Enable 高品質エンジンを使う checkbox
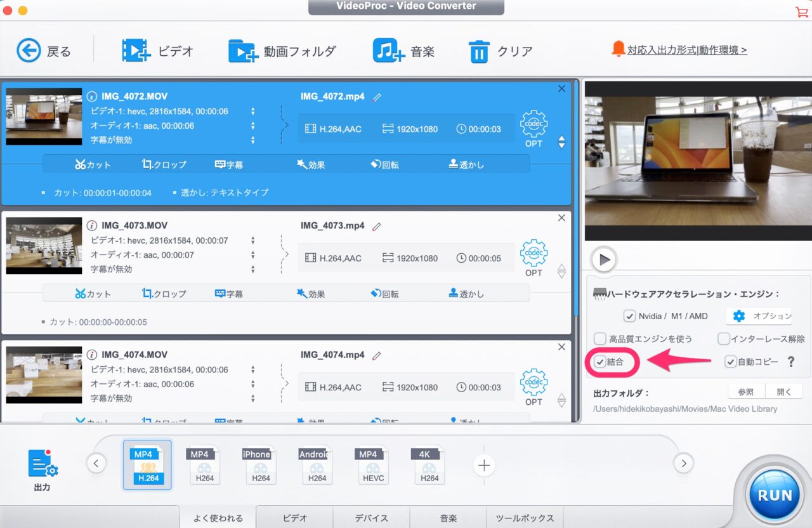This screenshot has width=812, height=528. (599, 339)
